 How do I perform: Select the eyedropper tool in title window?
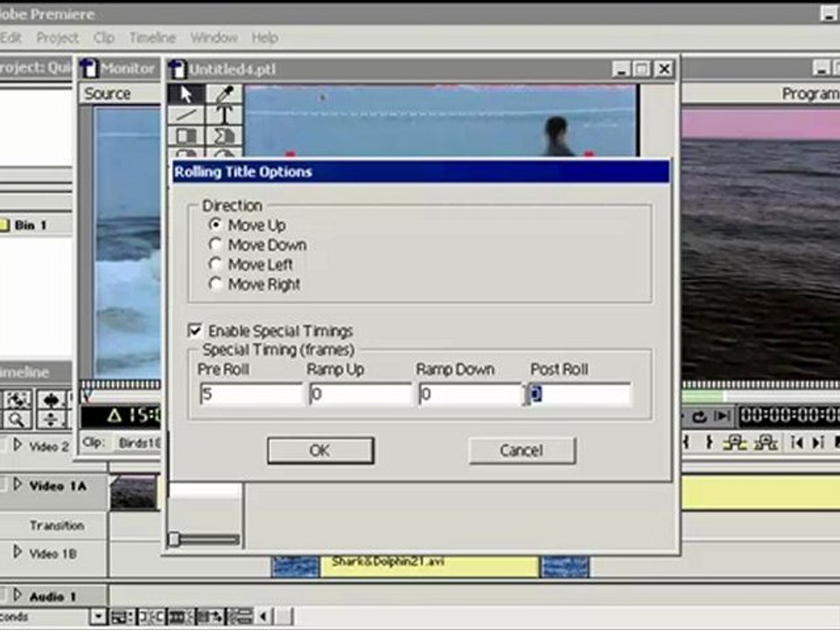point(224,94)
